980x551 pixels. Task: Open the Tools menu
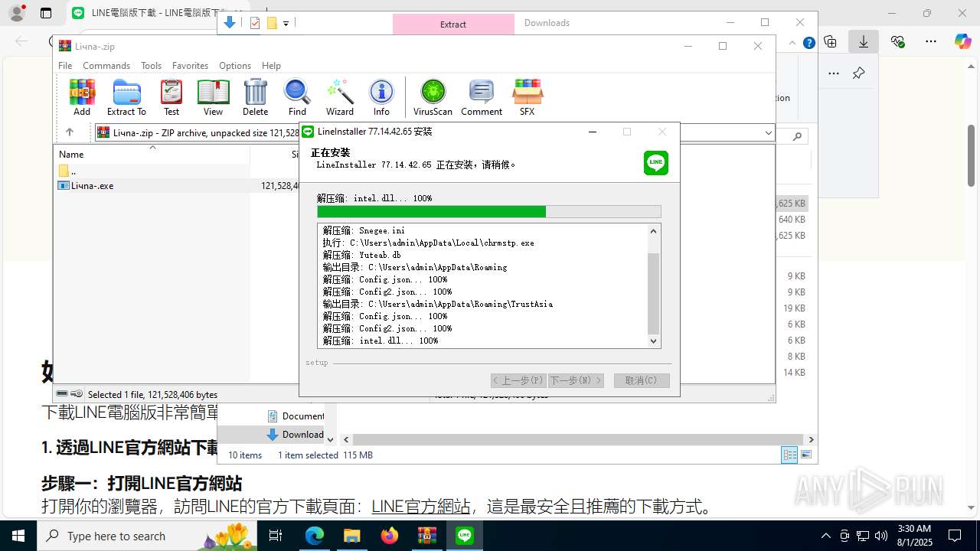click(x=151, y=66)
